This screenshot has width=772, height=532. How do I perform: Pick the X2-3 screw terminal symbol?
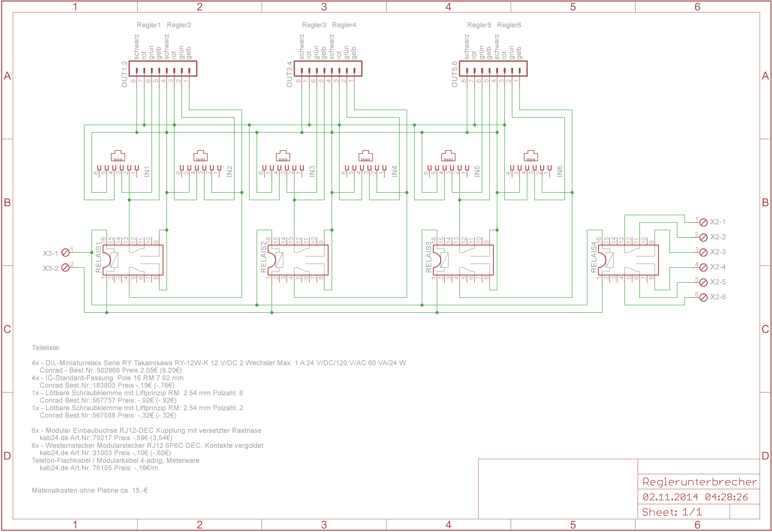(703, 252)
